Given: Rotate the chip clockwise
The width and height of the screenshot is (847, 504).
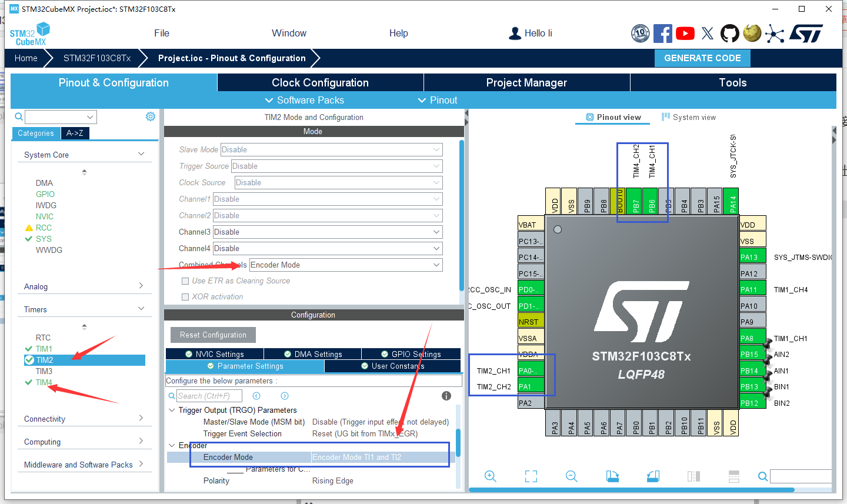Looking at the screenshot, I should [x=612, y=476].
